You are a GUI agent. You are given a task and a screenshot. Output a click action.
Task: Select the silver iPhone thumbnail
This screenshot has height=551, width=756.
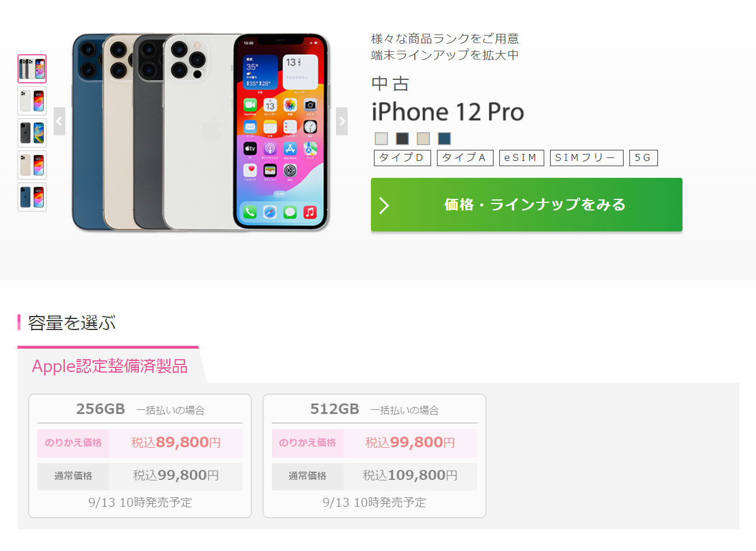point(32,101)
